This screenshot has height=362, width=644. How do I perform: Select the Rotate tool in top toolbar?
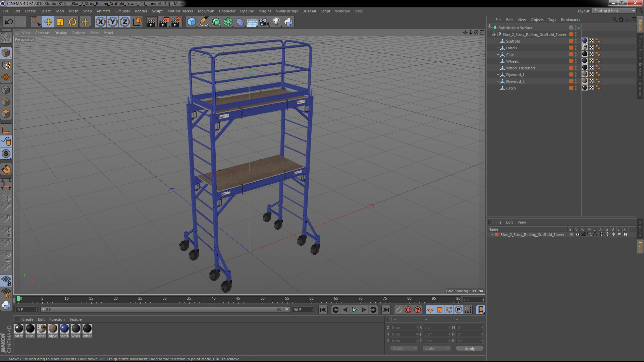coord(72,22)
